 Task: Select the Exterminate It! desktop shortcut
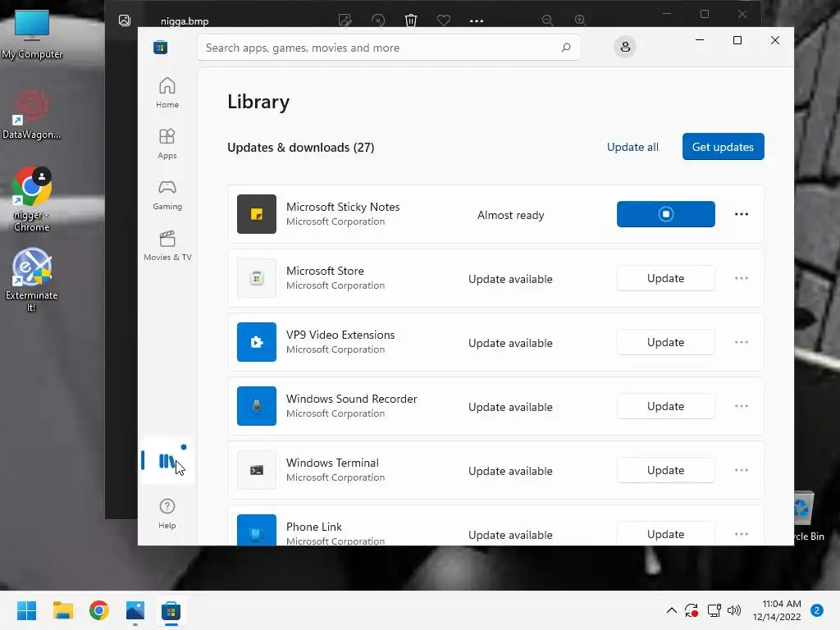pos(32,280)
